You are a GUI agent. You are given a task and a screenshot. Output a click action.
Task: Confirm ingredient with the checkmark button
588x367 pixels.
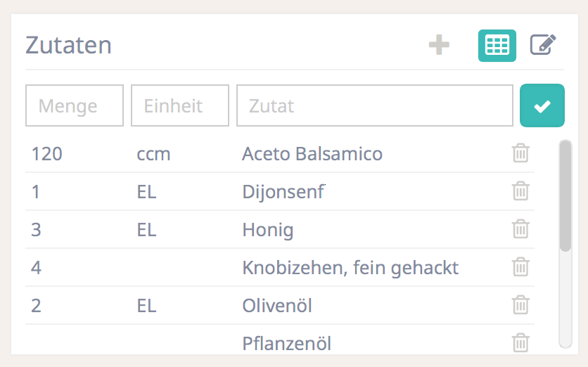click(542, 105)
